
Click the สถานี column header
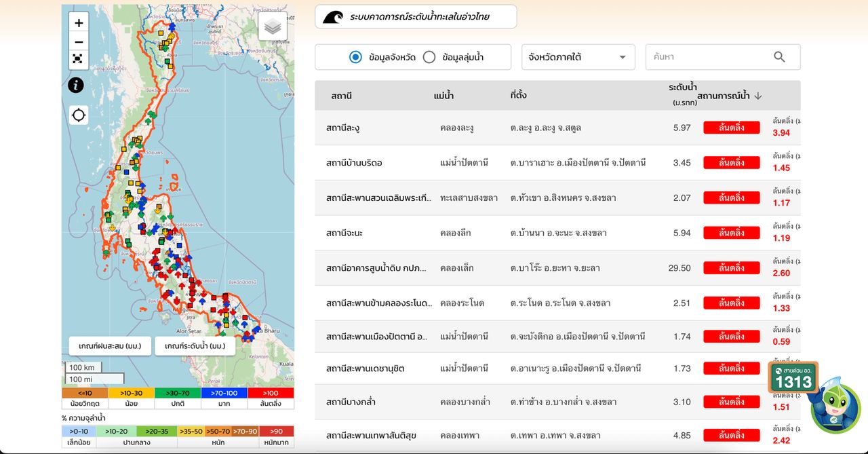pyautogui.click(x=341, y=96)
